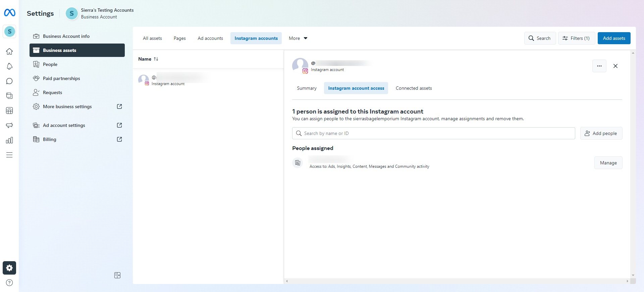Screen dimensions: 644x292
Task: Click the help question mark icon
Action: point(9,283)
